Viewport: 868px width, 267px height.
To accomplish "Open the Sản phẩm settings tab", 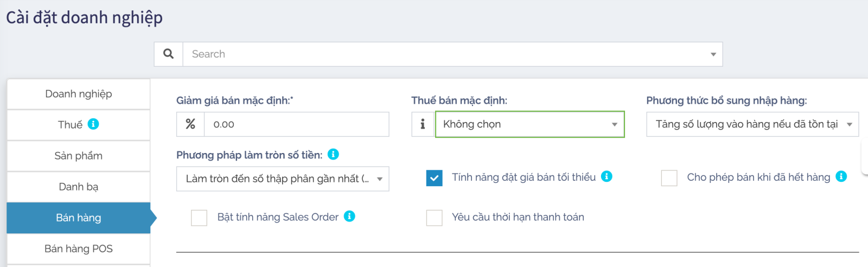I will point(79,156).
